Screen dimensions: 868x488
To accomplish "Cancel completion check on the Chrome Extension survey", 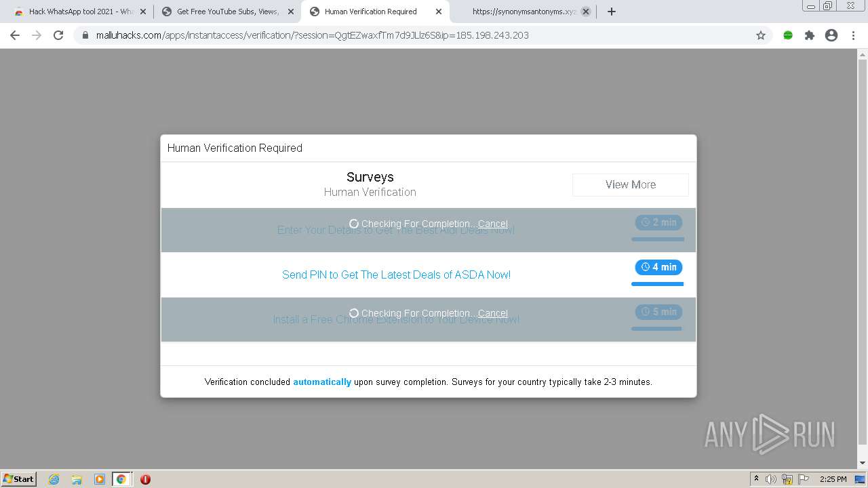I will pos(493,313).
